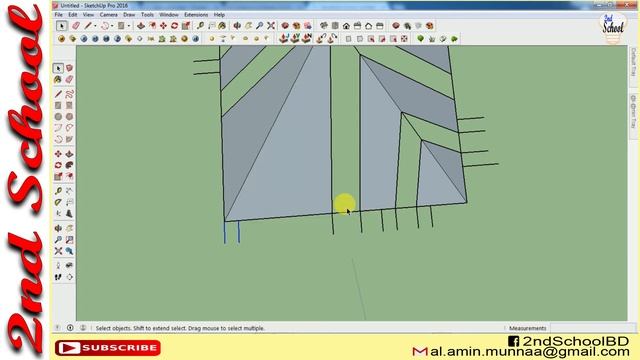This screenshot has width=640, height=360.
Task: Click the Scale tool in the top toolbar
Action: 186,26
